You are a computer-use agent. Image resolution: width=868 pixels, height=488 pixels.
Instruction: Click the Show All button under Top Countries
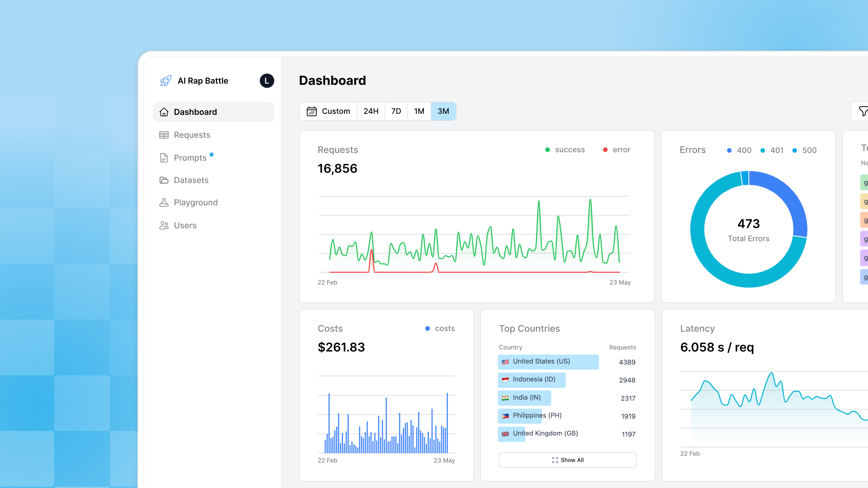[568, 460]
